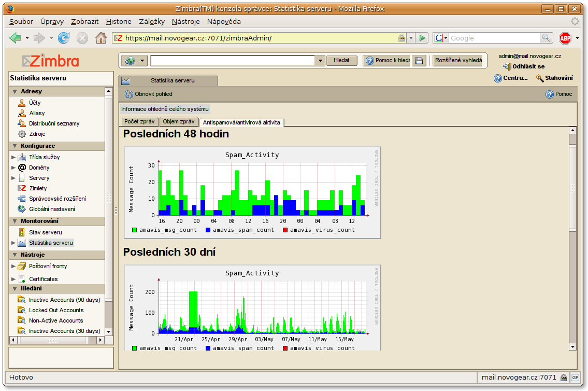Open Správcovské rozšíření item

pos(57,199)
